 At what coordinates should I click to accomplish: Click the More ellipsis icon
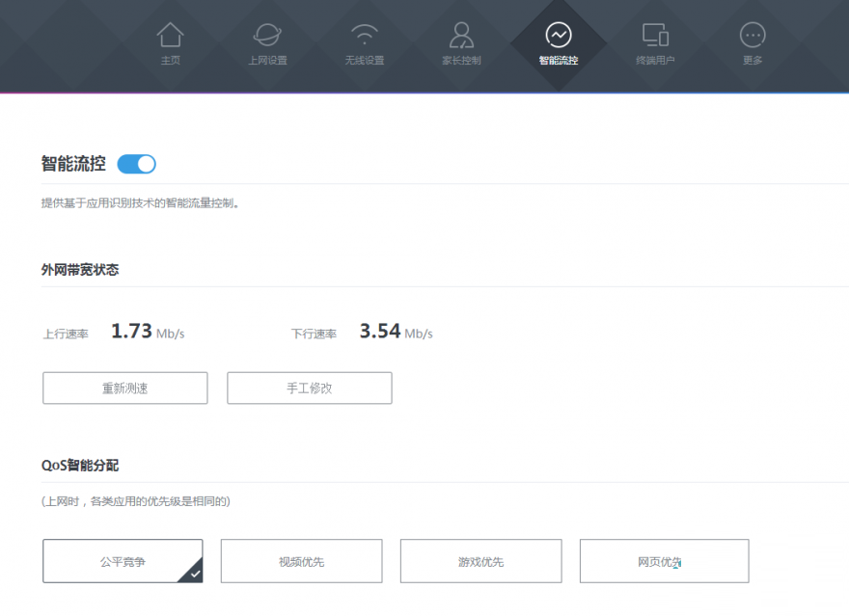pos(753,36)
